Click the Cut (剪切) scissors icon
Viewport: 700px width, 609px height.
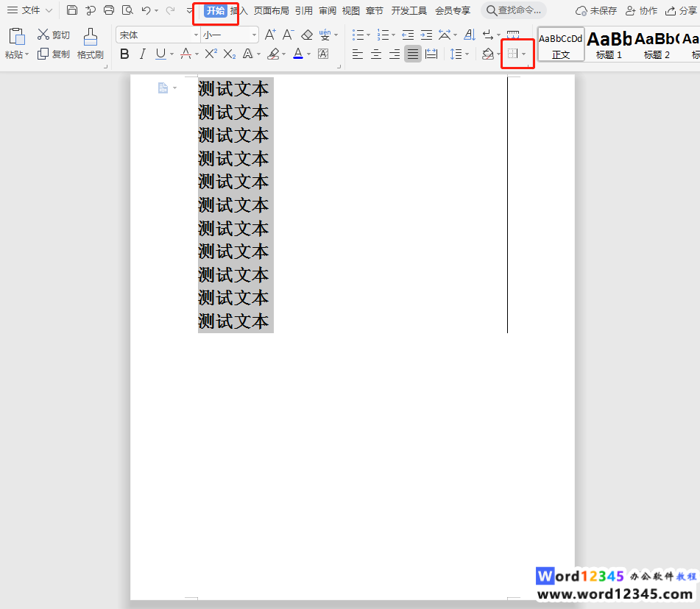point(43,35)
